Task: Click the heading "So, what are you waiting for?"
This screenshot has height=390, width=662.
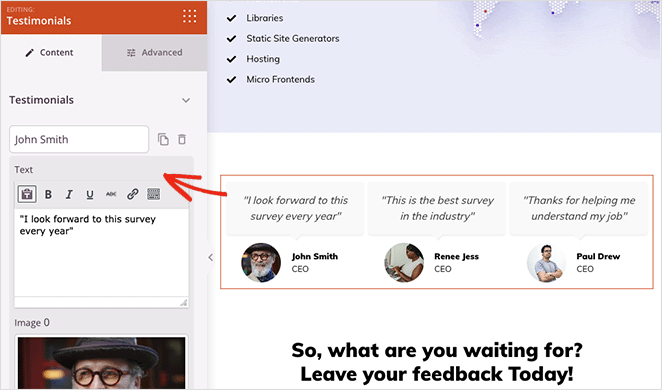Action: point(437,350)
